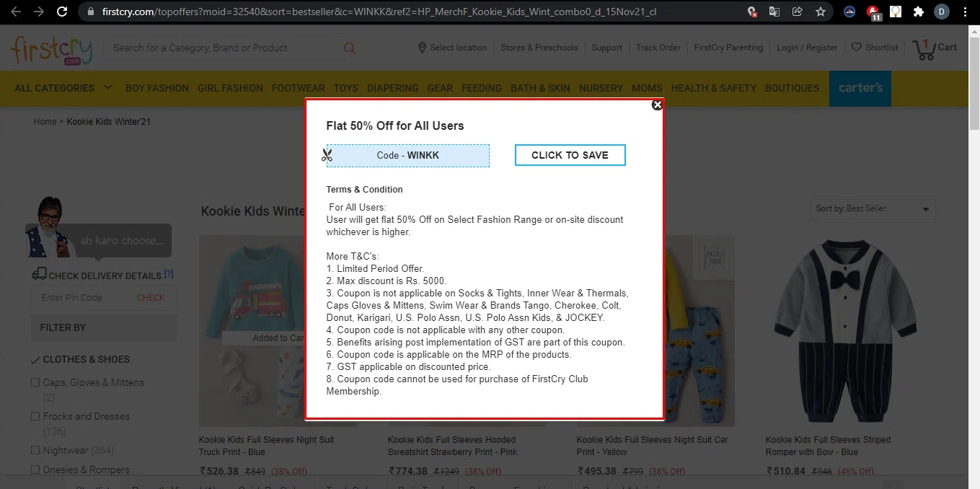Click the CLICK TO SAVE button

pyautogui.click(x=570, y=155)
